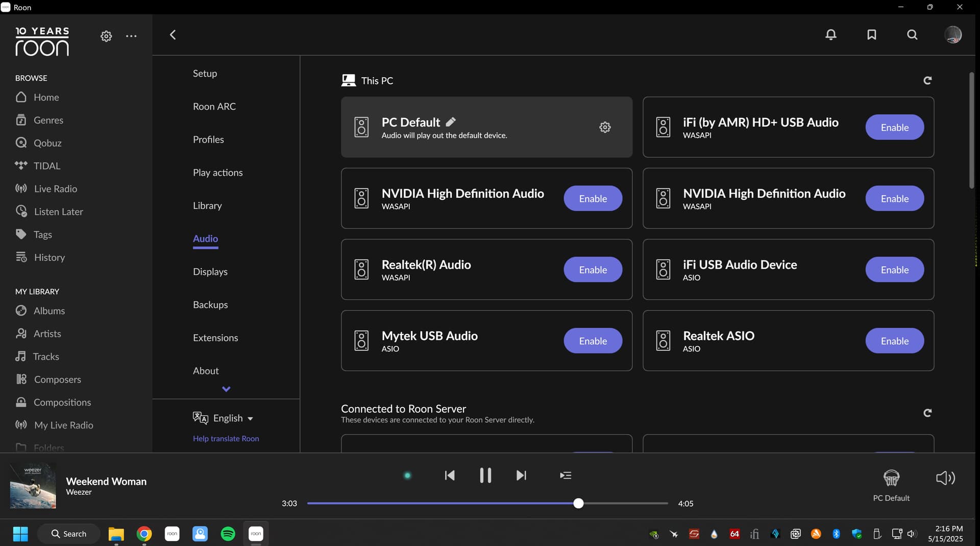
Task: Select the Setup settings tab
Action: 205,73
